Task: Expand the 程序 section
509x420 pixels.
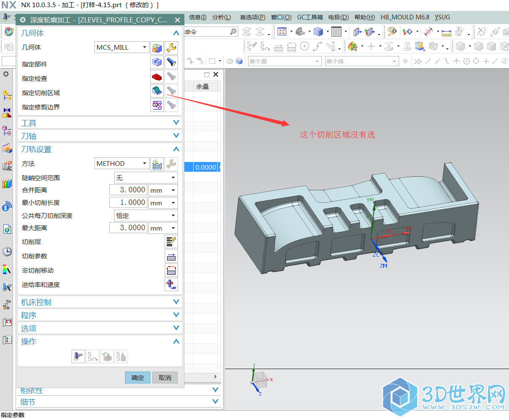Action: tap(176, 315)
